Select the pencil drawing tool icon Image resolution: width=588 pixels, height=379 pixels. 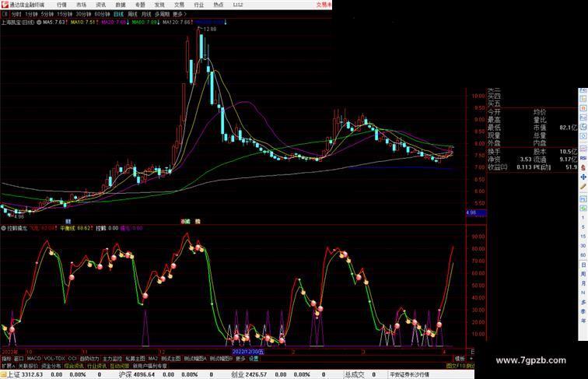tap(583, 187)
